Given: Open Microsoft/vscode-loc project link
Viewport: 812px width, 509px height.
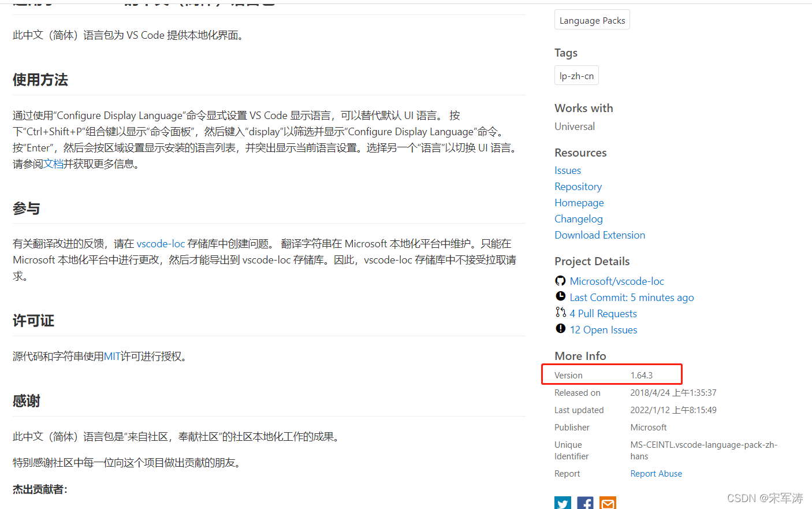Looking at the screenshot, I should [617, 281].
